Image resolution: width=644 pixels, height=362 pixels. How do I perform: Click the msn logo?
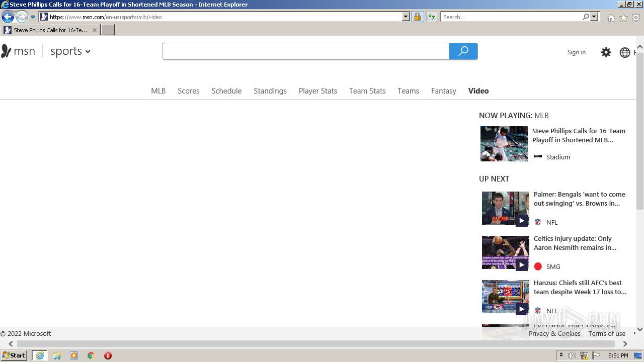(x=18, y=51)
